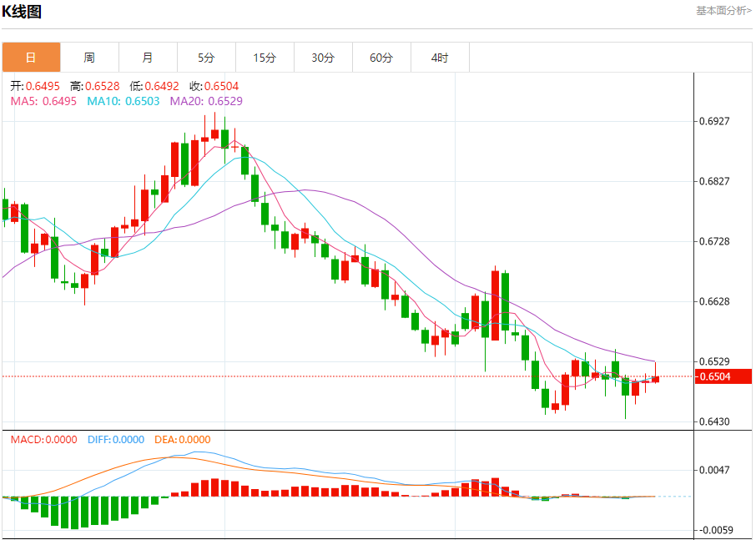Click the 0.6529 price axis label
This screenshot has width=756, height=540.
coord(714,361)
